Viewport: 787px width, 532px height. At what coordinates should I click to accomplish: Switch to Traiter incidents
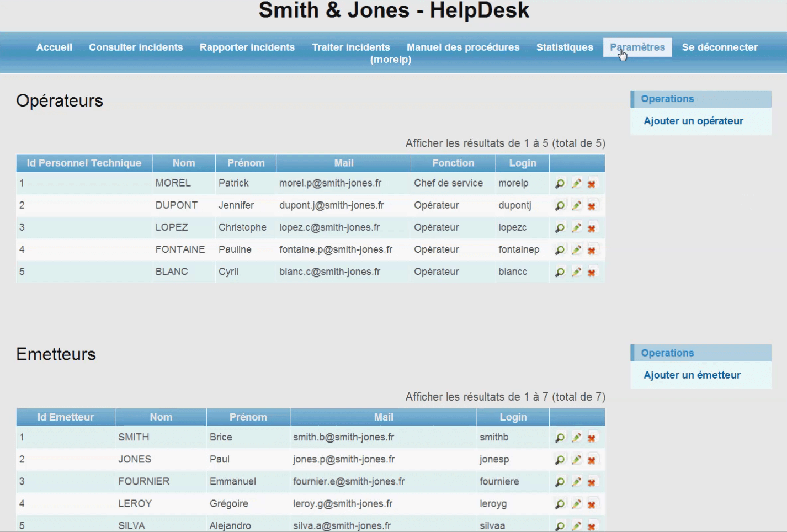pyautogui.click(x=350, y=47)
